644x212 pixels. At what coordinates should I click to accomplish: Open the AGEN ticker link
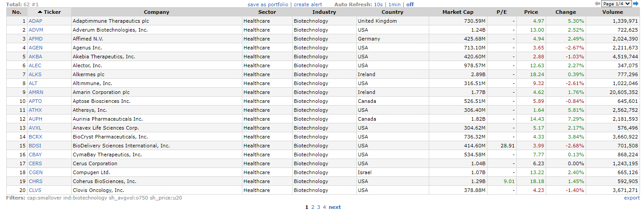(x=36, y=48)
